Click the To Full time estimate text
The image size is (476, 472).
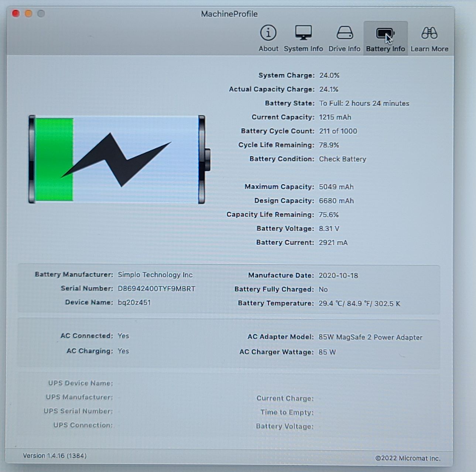[364, 103]
